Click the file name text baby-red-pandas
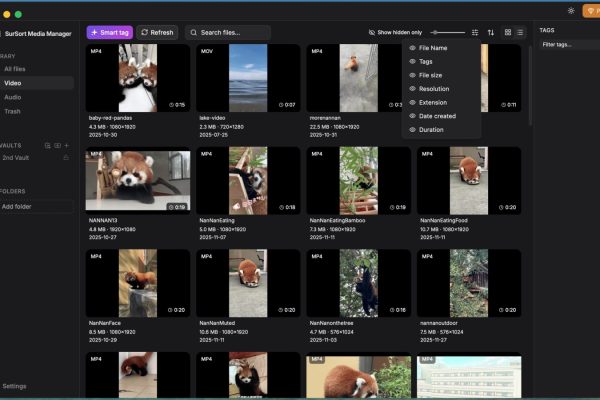 [110, 118]
